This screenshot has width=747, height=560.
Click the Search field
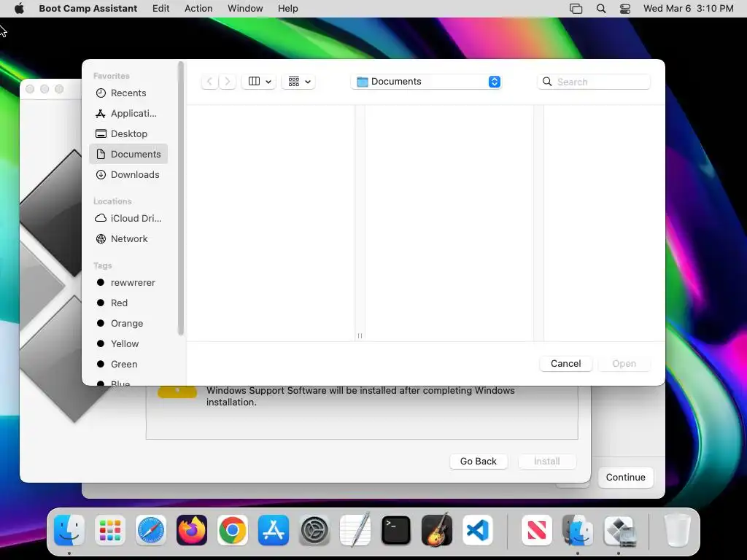coord(594,82)
